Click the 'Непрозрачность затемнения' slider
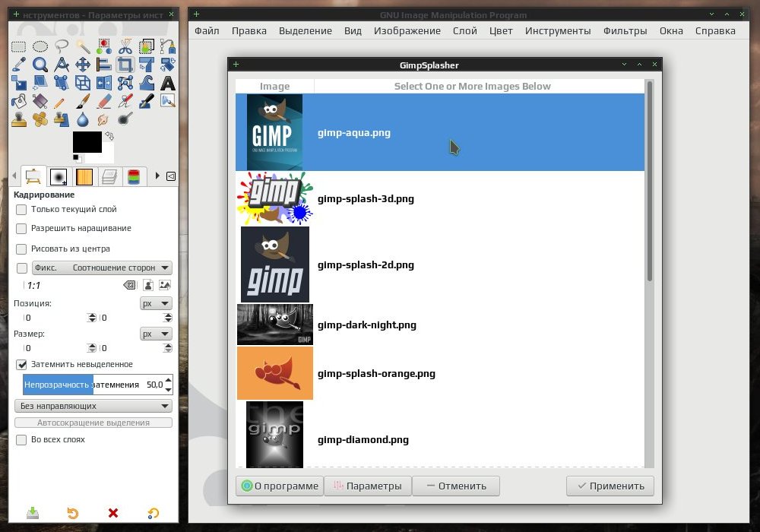This screenshot has height=532, width=760. point(93,385)
